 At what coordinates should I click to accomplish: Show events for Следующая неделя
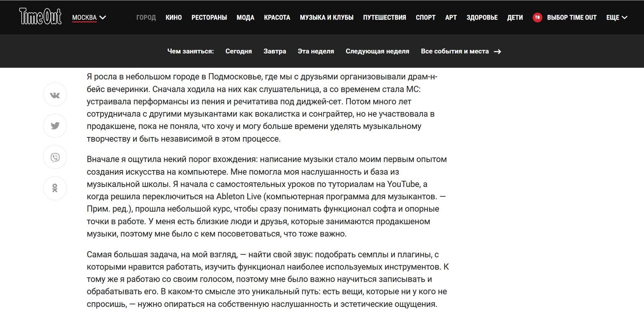tap(377, 51)
